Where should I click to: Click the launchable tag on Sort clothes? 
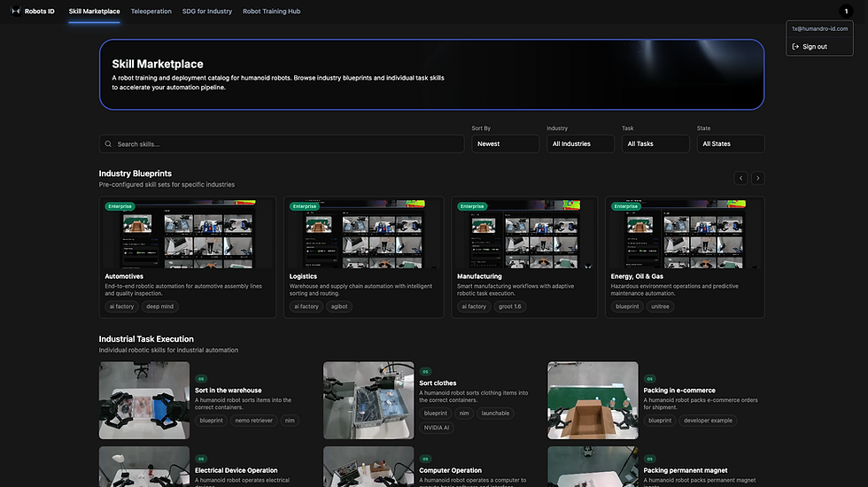495,414
